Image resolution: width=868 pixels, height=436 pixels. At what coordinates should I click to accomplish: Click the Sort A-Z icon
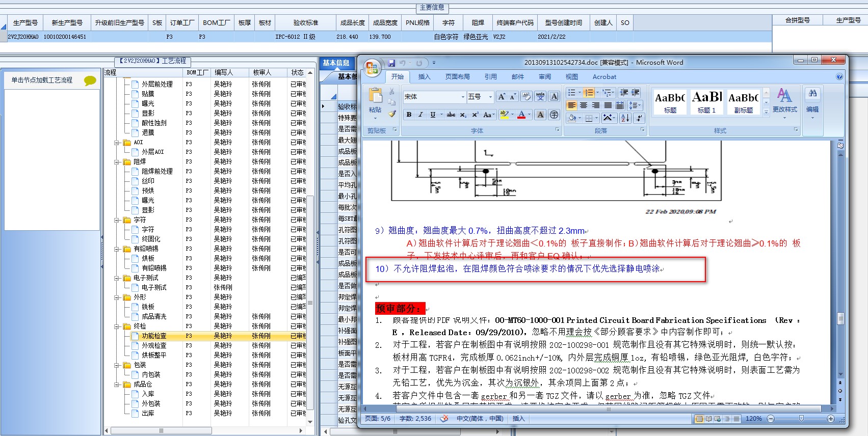pos(625,118)
